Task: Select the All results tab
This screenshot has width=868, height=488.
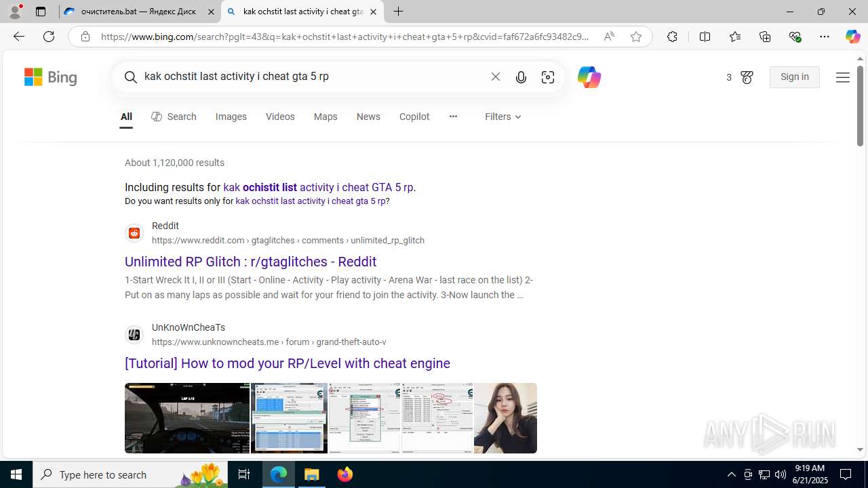Action: pyautogui.click(x=126, y=117)
